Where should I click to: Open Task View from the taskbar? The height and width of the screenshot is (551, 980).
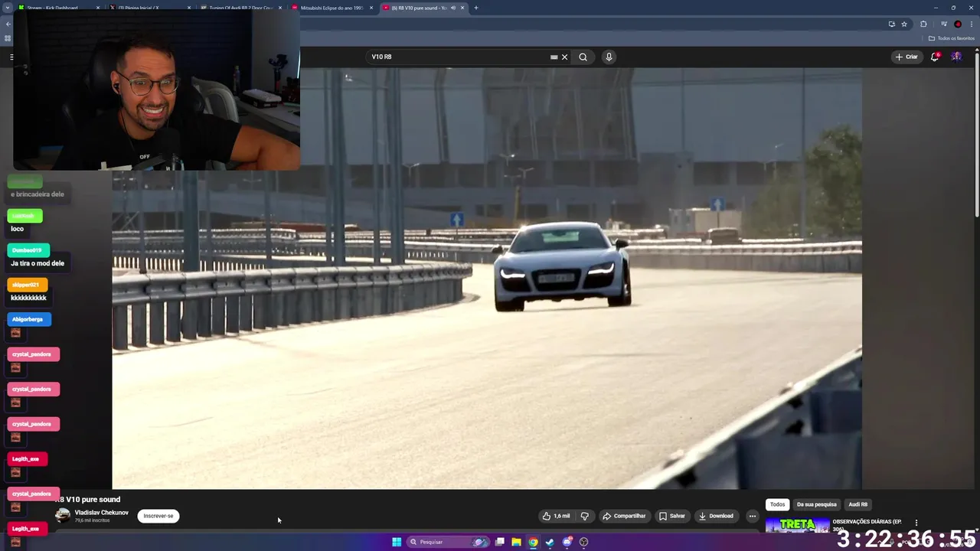coord(499,542)
